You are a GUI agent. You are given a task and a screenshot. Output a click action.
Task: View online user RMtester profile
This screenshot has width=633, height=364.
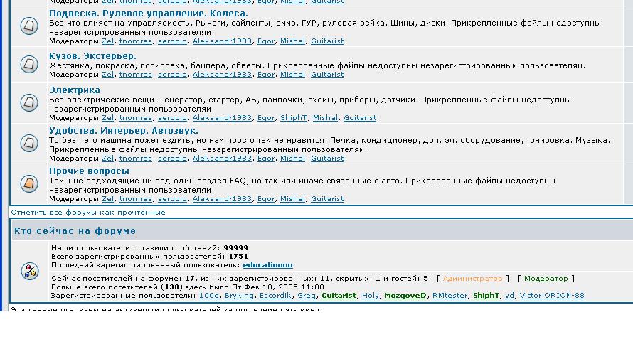[450, 296]
